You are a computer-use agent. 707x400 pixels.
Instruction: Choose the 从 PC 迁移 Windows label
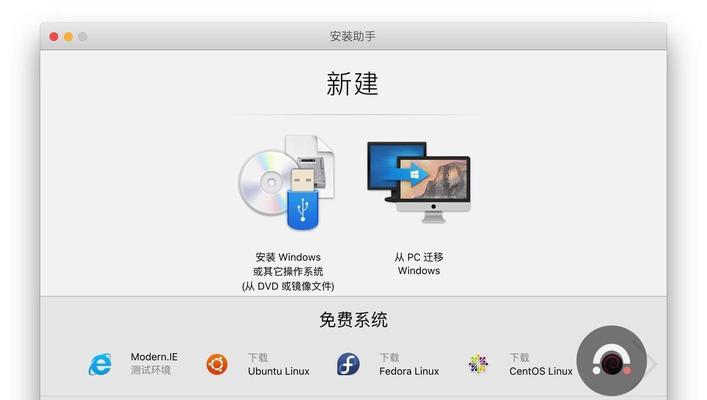click(x=419, y=264)
